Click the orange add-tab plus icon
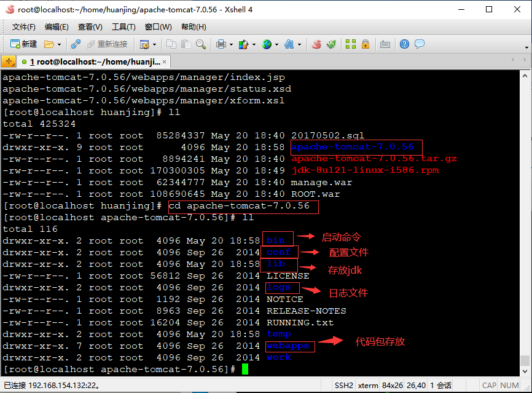532x393 pixels. coord(9,62)
